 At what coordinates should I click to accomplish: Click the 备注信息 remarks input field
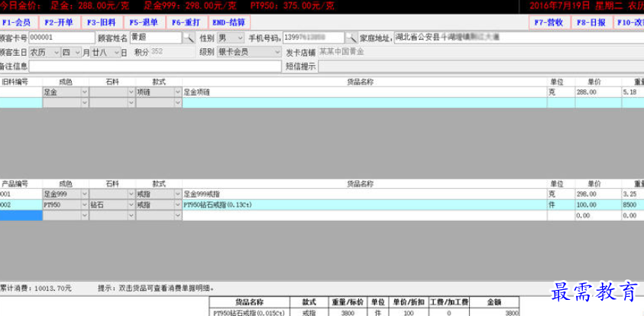153,67
